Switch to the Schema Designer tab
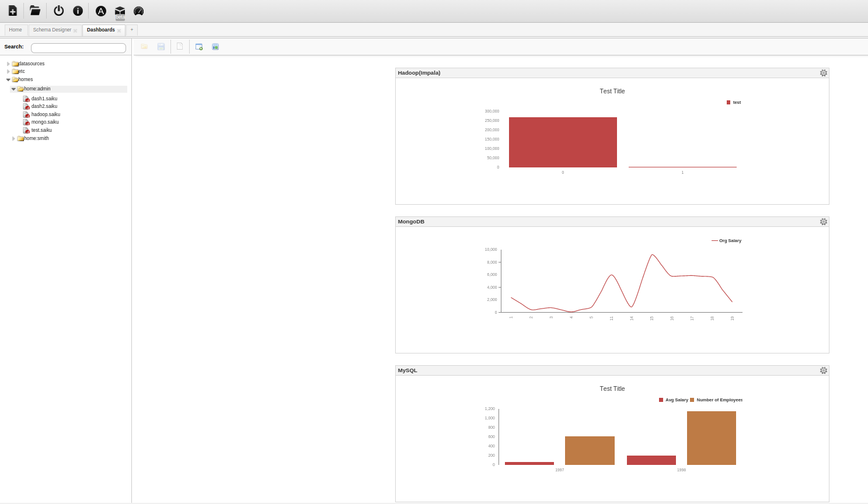The image size is (868, 504). click(52, 30)
